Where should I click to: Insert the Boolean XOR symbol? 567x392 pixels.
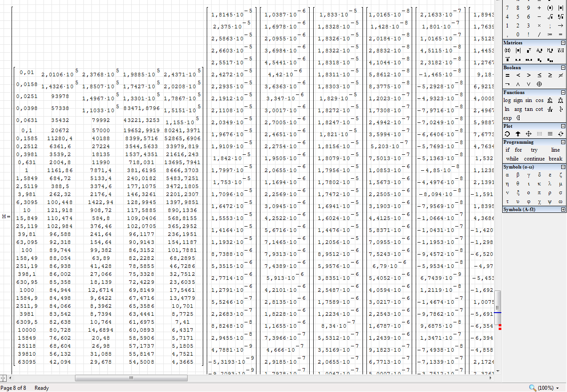[539, 84]
